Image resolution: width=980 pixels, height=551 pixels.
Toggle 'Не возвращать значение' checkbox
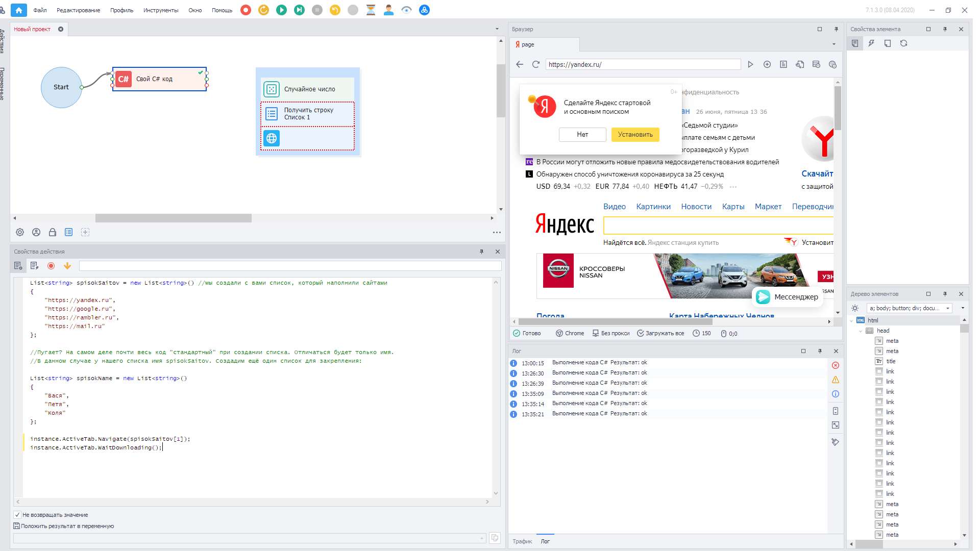(18, 515)
